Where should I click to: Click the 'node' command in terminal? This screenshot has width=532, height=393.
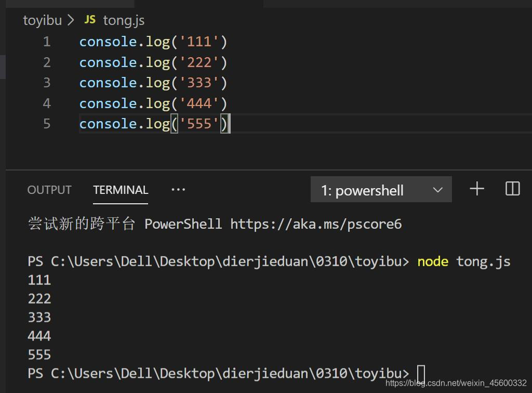point(433,261)
